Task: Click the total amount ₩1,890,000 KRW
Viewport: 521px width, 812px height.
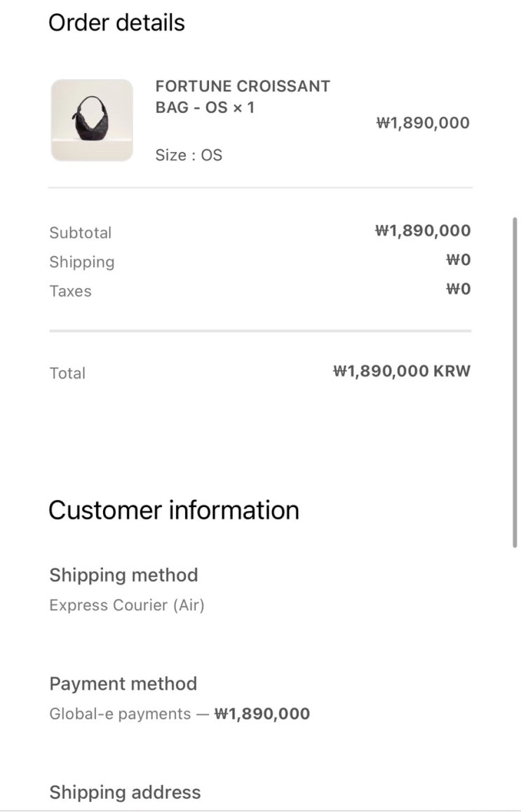Action: [x=402, y=371]
